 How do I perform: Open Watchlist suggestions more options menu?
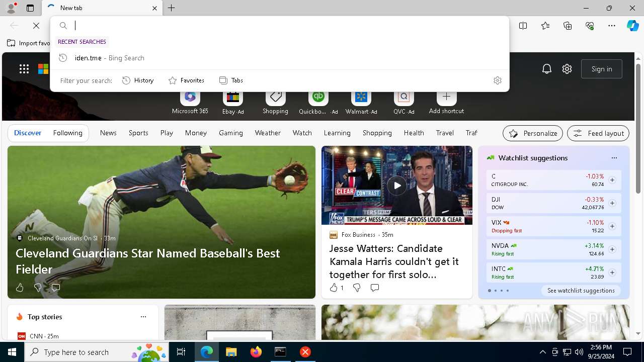[614, 158]
